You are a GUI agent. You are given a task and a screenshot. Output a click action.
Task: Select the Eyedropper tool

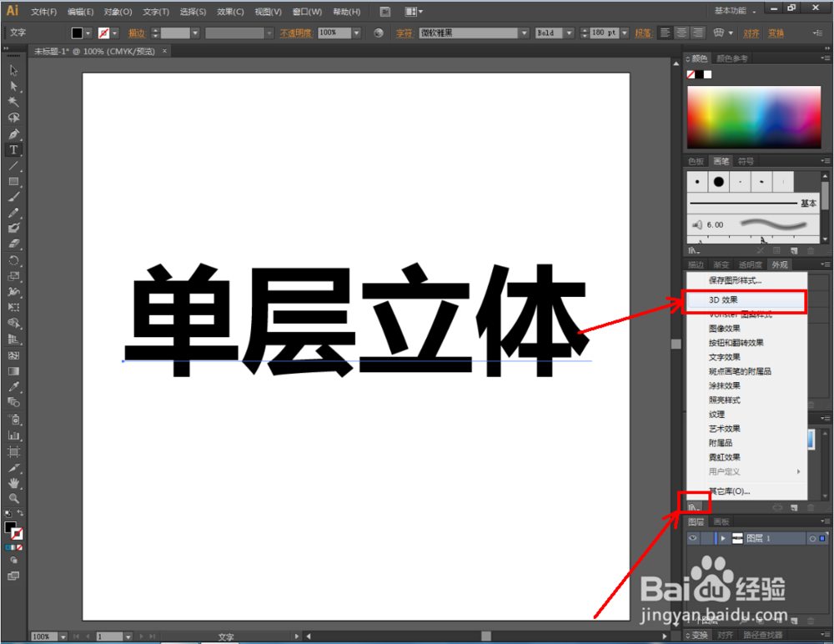coord(13,387)
